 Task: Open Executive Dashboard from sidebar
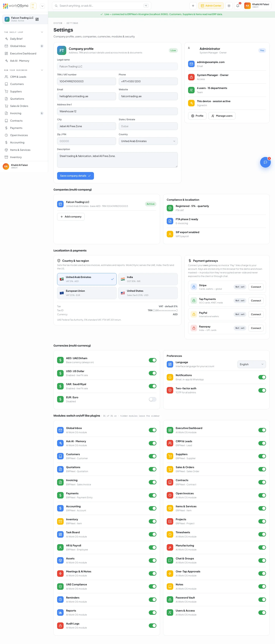[24, 53]
